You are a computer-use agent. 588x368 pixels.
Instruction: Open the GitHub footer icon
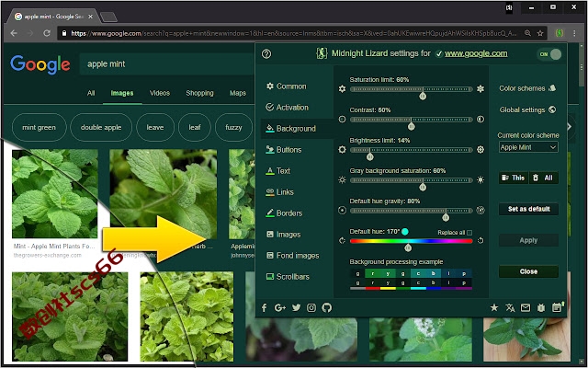327,308
